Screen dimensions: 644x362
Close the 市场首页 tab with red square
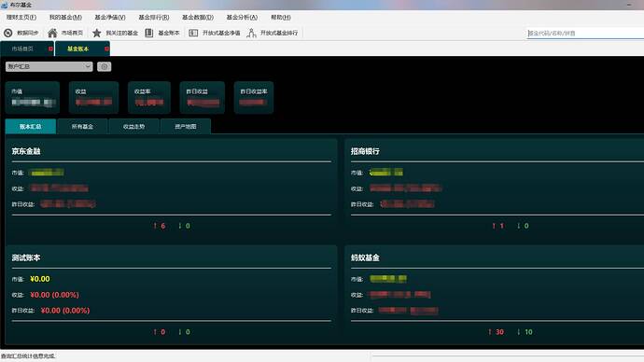(50, 49)
